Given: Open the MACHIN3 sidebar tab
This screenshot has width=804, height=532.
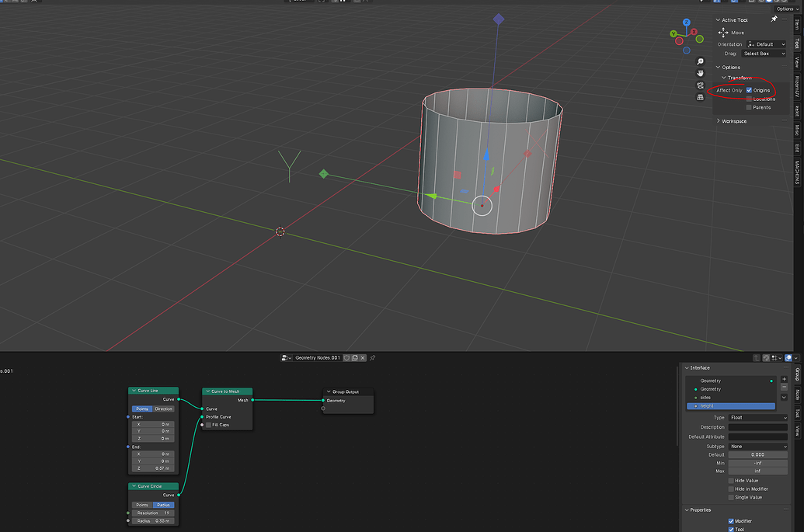Looking at the screenshot, I should [797, 172].
